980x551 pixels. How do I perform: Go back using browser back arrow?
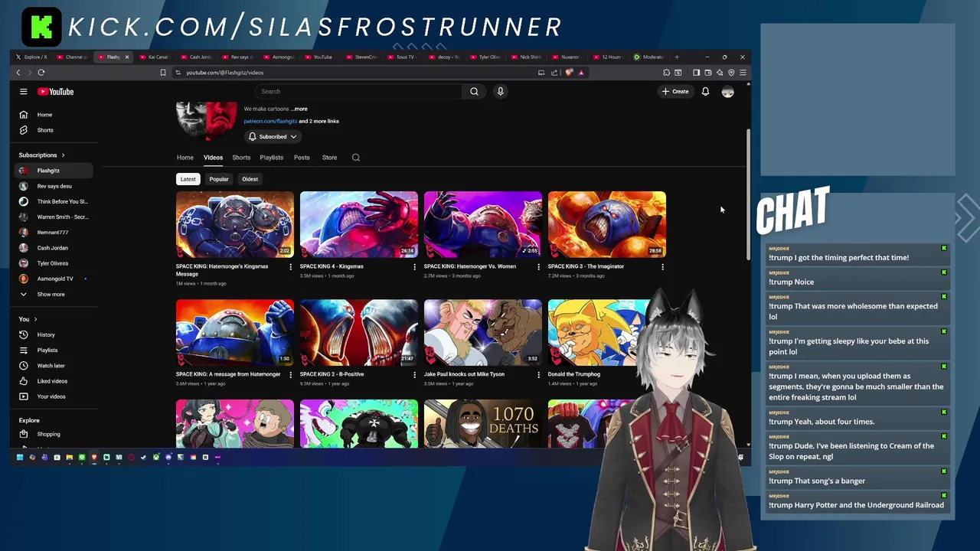18,73
